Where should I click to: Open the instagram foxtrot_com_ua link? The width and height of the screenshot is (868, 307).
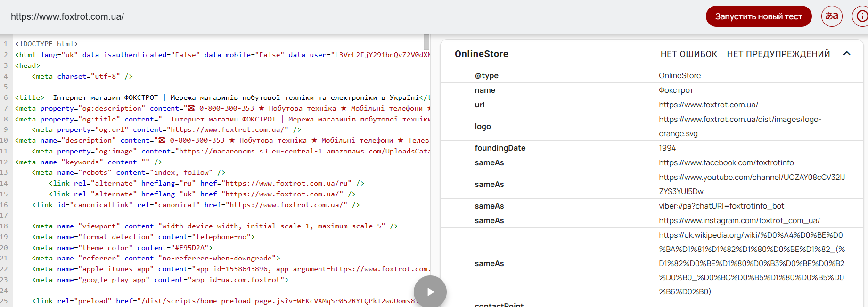[x=739, y=220]
